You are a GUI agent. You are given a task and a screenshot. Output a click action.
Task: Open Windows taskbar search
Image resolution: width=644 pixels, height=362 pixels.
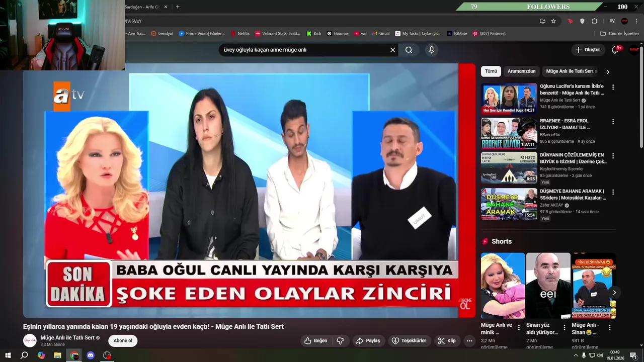click(24, 355)
